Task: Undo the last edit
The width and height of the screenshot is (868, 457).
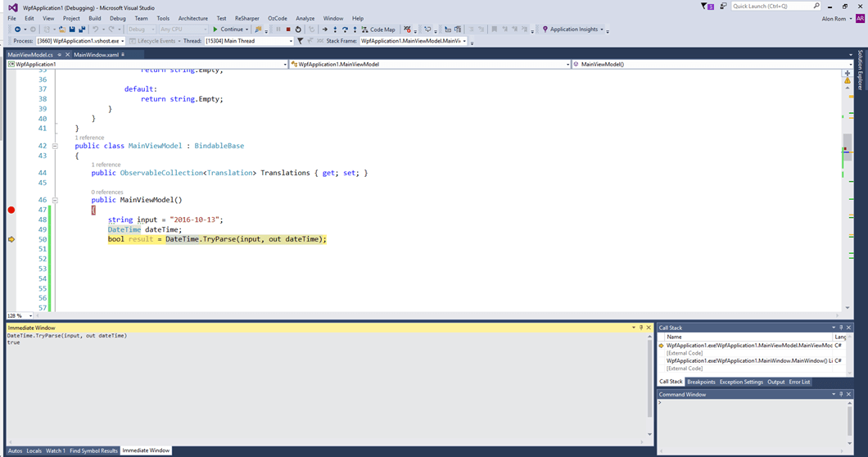Action: point(95,29)
